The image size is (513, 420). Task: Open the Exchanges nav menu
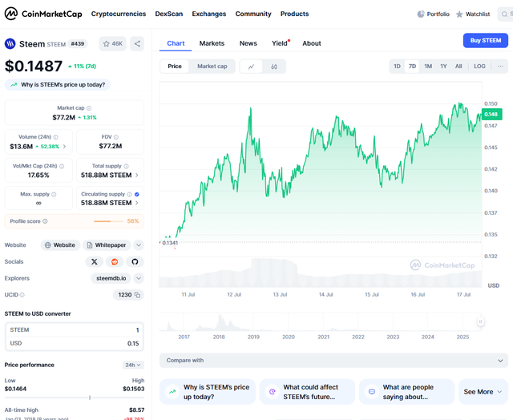pos(209,14)
